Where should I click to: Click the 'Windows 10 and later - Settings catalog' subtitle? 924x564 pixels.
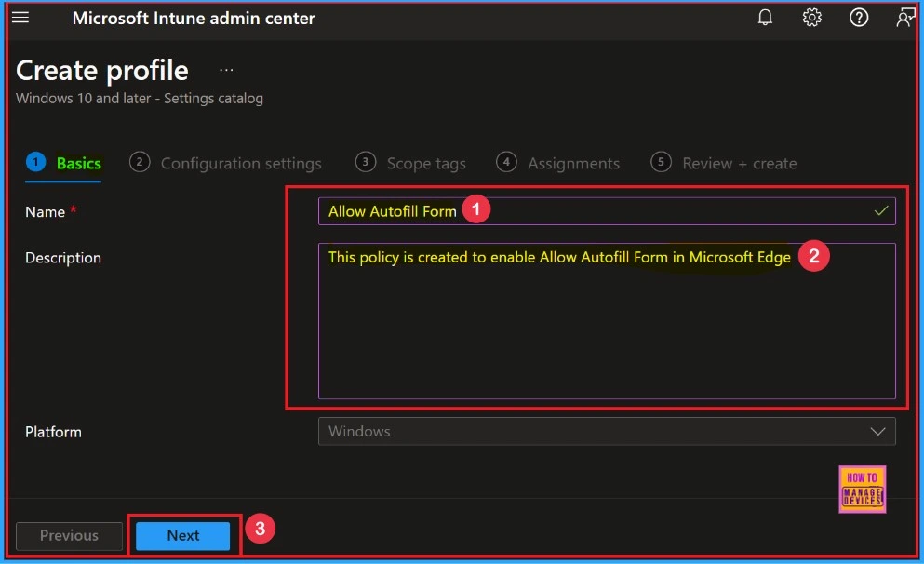[x=140, y=99]
